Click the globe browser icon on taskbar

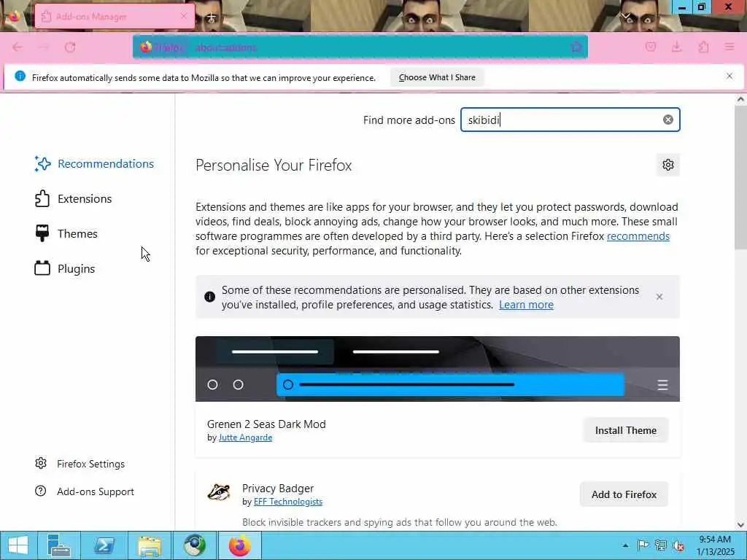194,545
